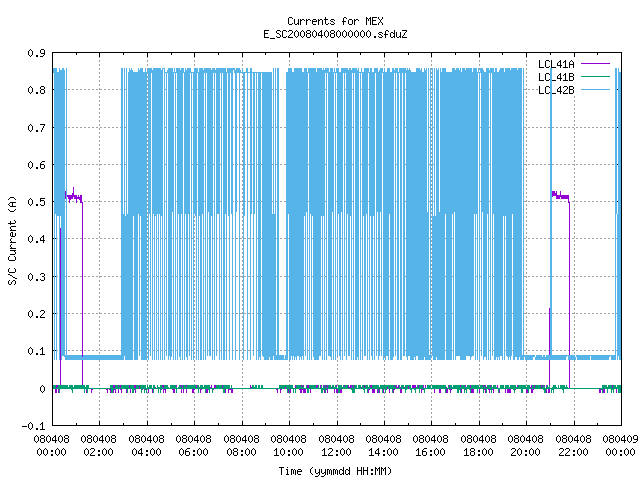
Task: Click the x-axis tick 080408 14:00
Action: pos(384,445)
